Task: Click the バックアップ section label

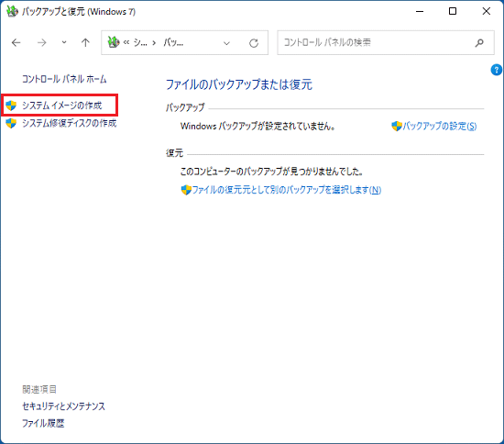Action: click(x=185, y=107)
